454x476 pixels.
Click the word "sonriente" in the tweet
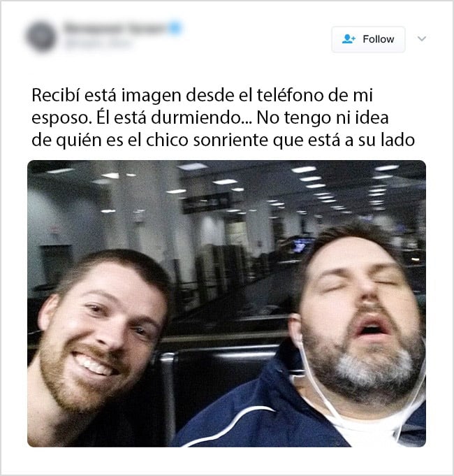pos(230,140)
